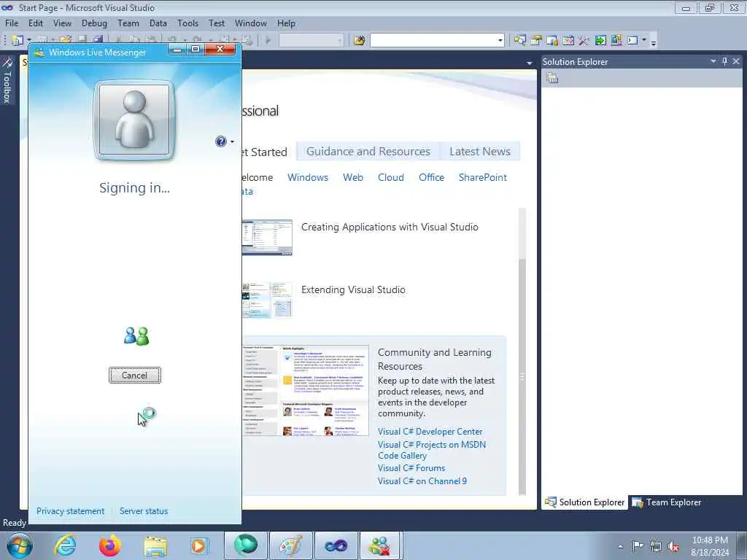Open the Data menu
The height and width of the screenshot is (560, 747).
click(158, 23)
